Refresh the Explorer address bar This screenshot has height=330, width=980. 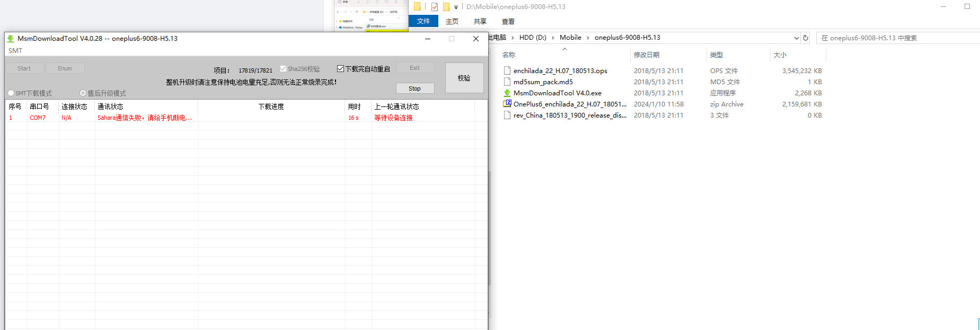(x=806, y=38)
